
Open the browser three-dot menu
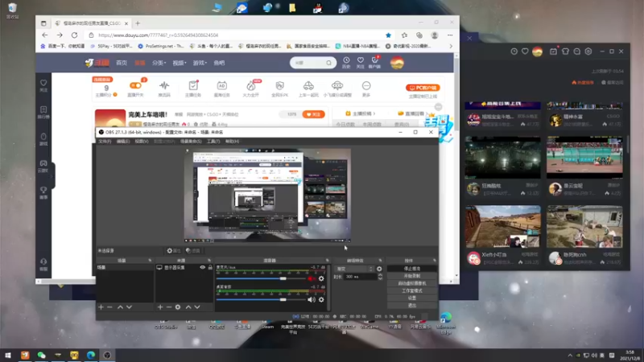450,35
